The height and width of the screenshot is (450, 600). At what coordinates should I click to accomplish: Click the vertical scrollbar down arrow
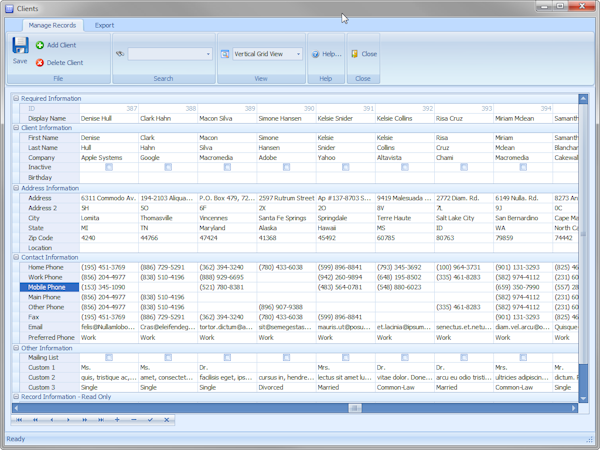583,398
